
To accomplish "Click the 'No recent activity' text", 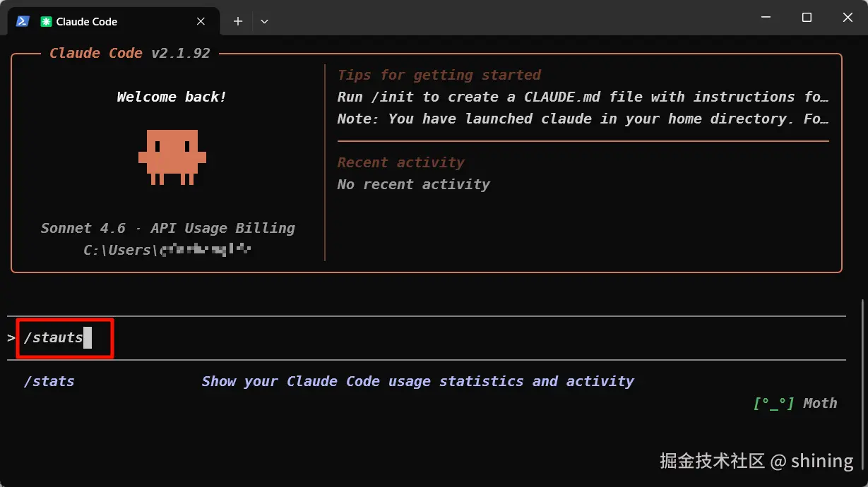I will pyautogui.click(x=413, y=184).
